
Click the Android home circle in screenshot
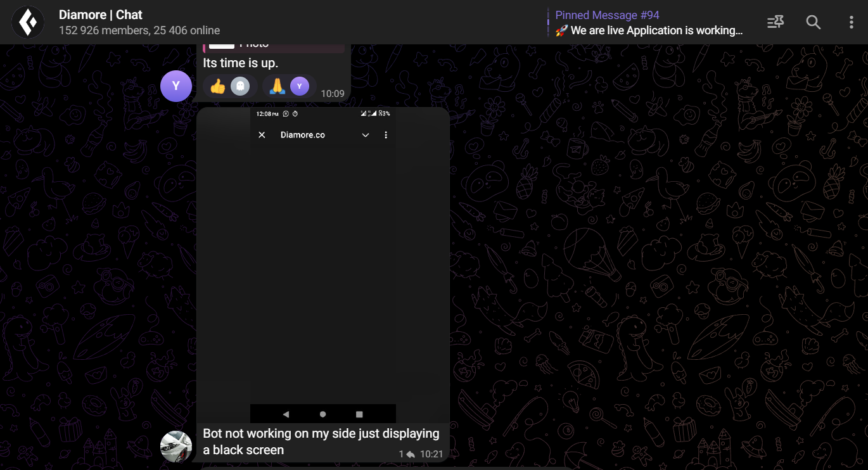click(x=323, y=414)
